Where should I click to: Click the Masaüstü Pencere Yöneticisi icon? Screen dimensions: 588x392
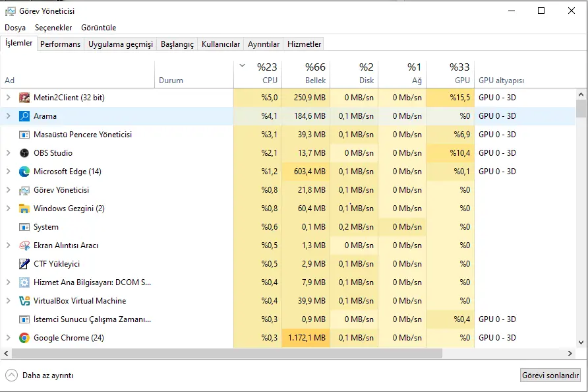click(x=24, y=135)
